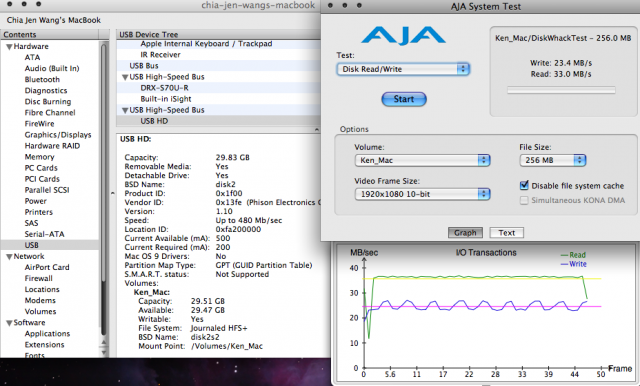Image resolution: width=640 pixels, height=386 pixels.
Task: Select AirPort Card under Network
Action: [47, 267]
